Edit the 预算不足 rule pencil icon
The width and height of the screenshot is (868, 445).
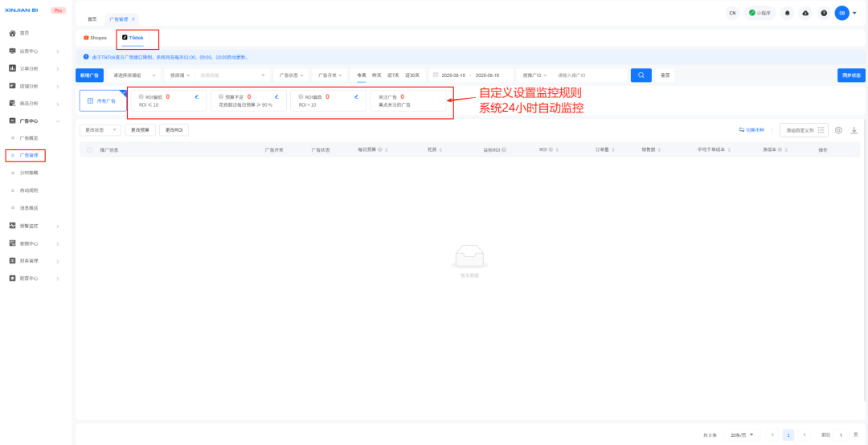click(276, 96)
